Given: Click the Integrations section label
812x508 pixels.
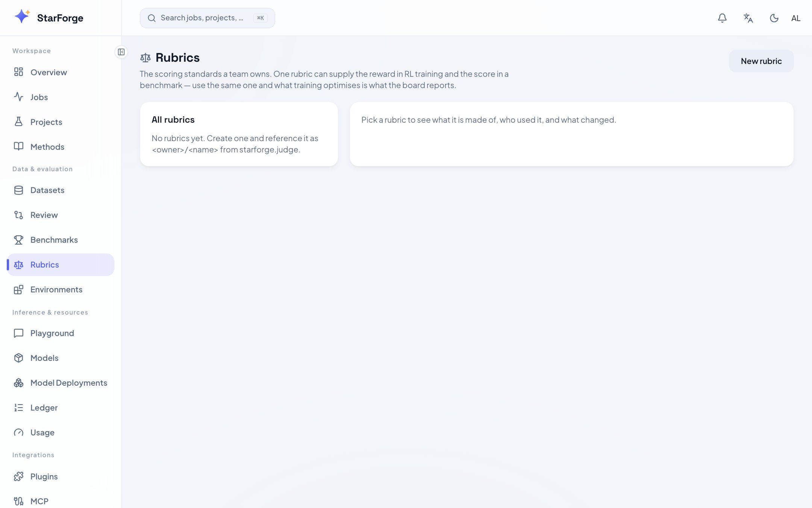Looking at the screenshot, I should [x=33, y=455].
